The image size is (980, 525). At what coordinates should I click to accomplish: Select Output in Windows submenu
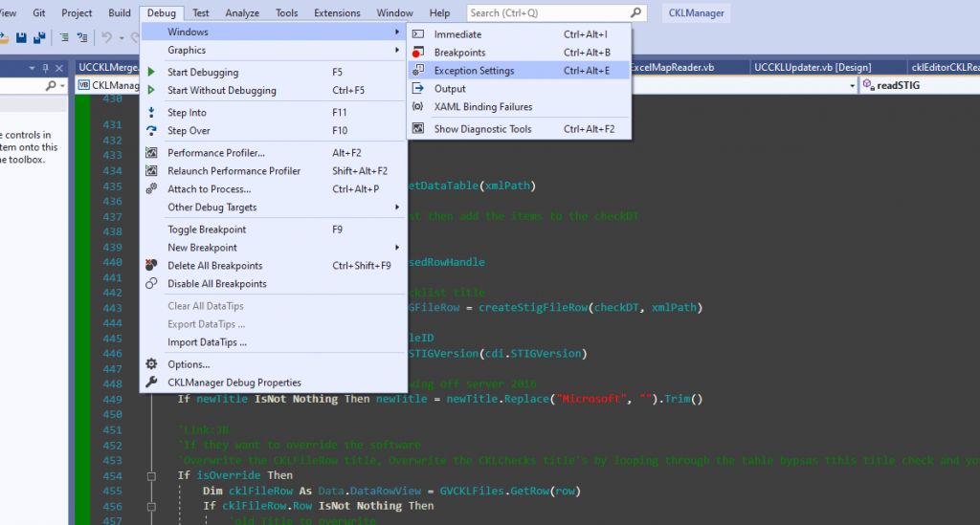(519, 89)
